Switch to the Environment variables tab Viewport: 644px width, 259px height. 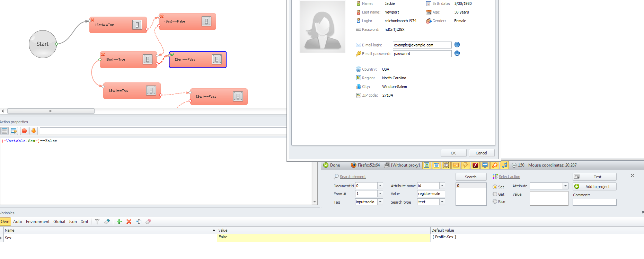(x=38, y=222)
